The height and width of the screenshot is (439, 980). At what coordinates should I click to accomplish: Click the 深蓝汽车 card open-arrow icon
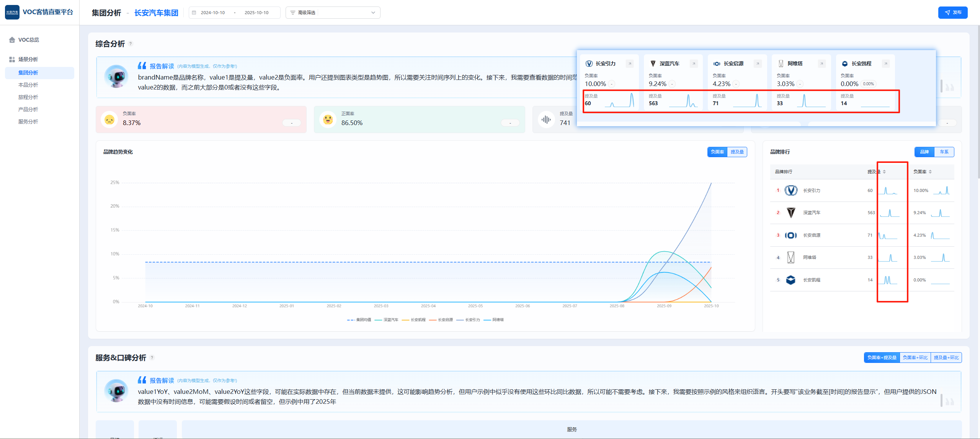tap(694, 64)
